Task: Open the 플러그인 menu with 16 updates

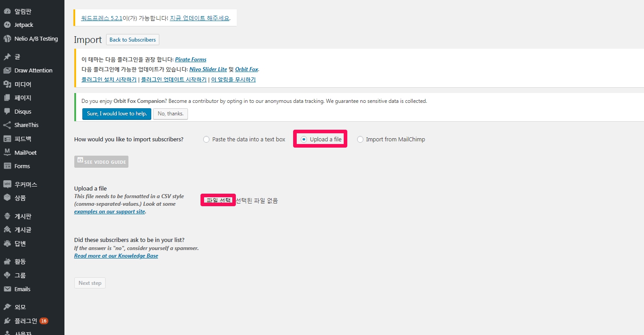Action: pos(26,321)
